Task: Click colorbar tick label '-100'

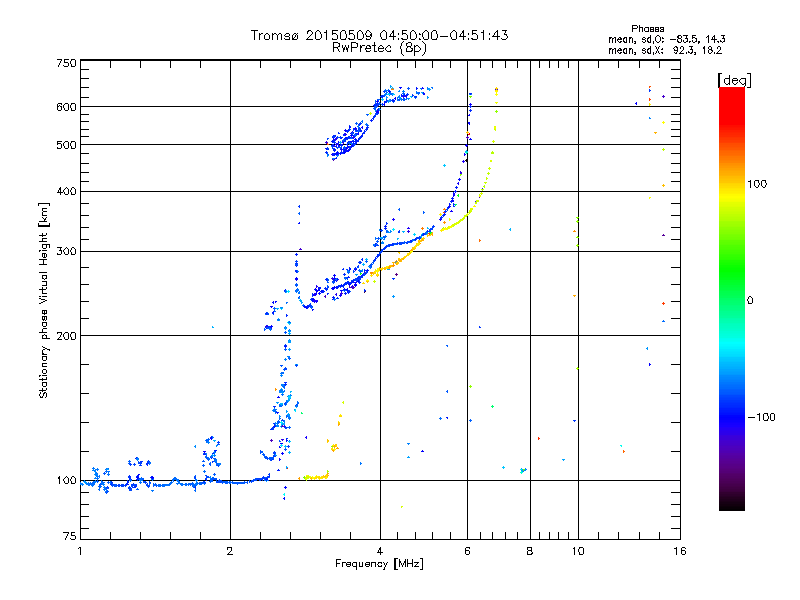Action: [x=761, y=417]
